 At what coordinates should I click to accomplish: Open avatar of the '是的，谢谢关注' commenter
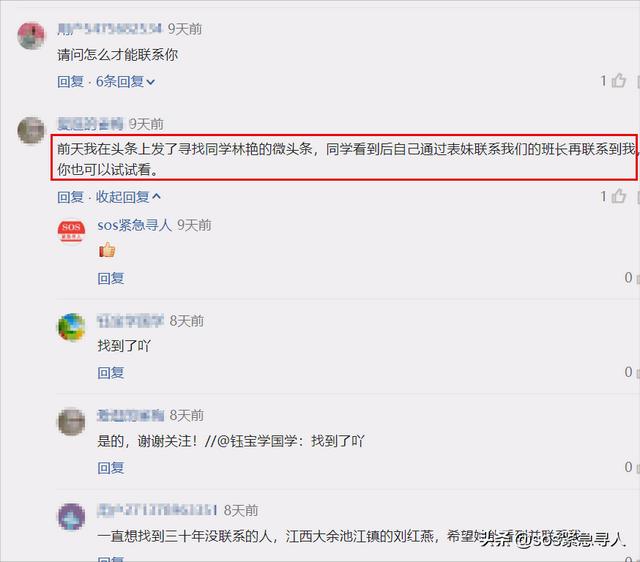coord(71,422)
